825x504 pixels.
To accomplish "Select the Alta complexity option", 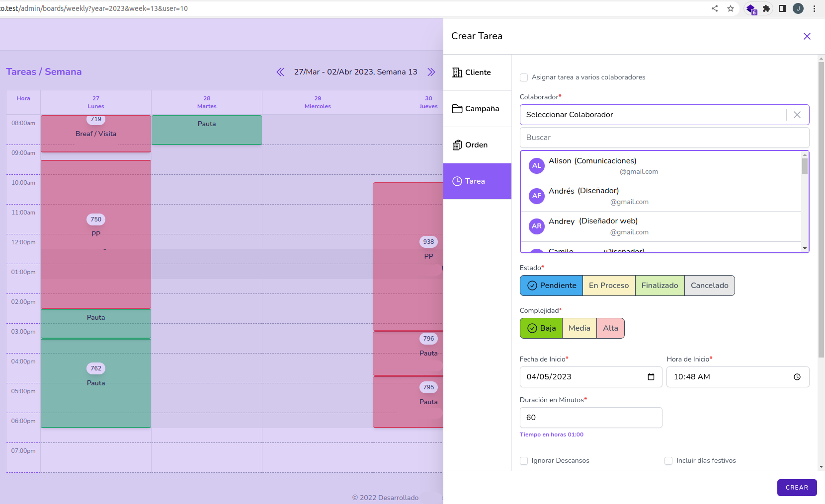I will pyautogui.click(x=610, y=328).
